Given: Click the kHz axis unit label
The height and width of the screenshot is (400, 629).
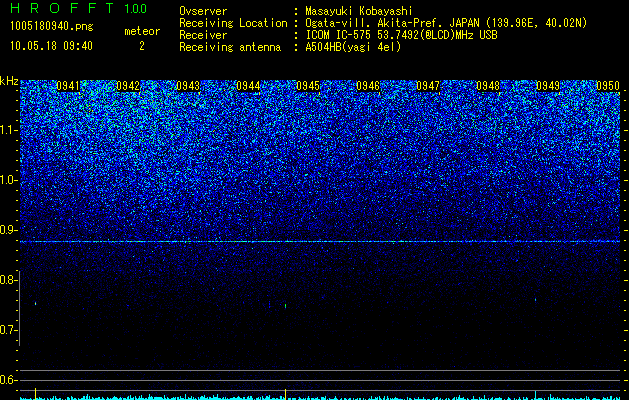Looking at the screenshot, I should 9,81.
